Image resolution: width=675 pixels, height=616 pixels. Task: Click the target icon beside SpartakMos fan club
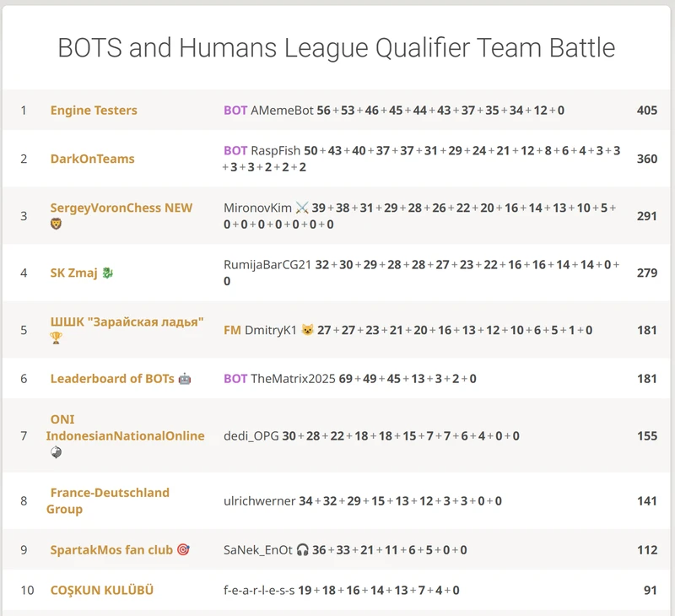(x=183, y=550)
